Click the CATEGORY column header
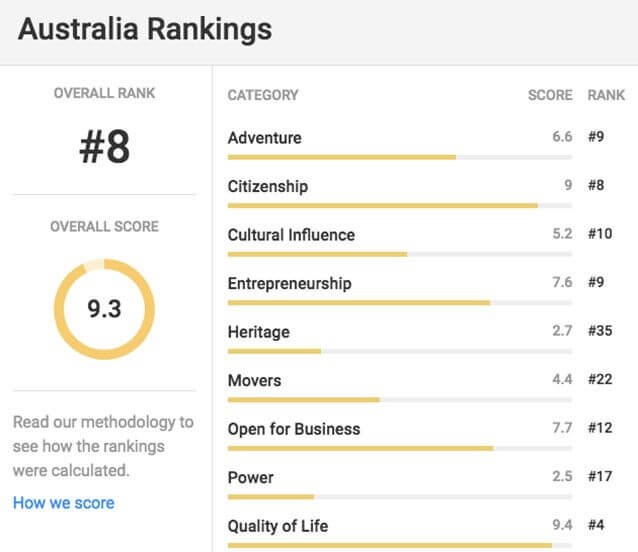638x552 pixels. click(x=263, y=95)
